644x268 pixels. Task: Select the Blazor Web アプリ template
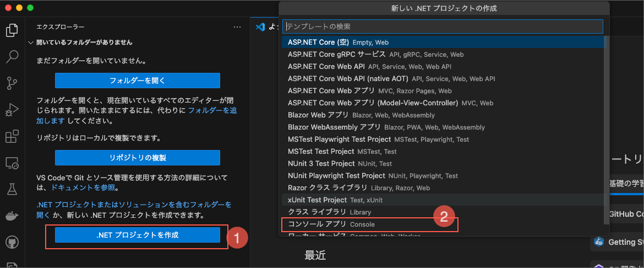point(443,115)
